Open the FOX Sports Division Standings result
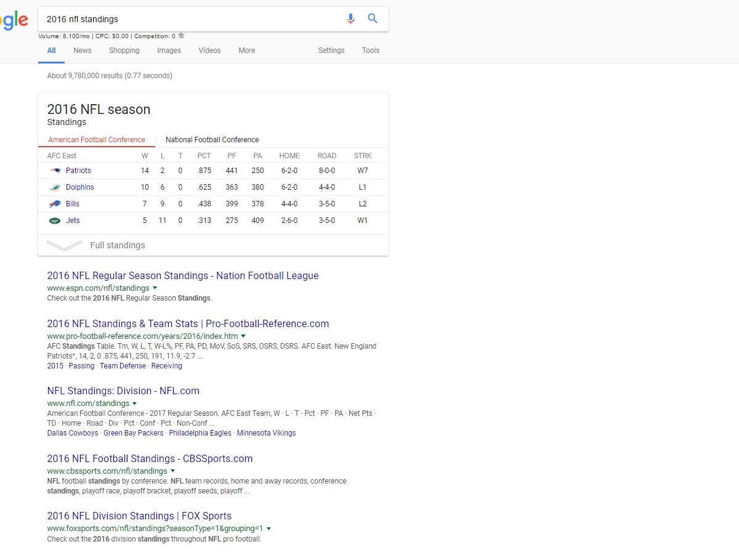 point(139,516)
